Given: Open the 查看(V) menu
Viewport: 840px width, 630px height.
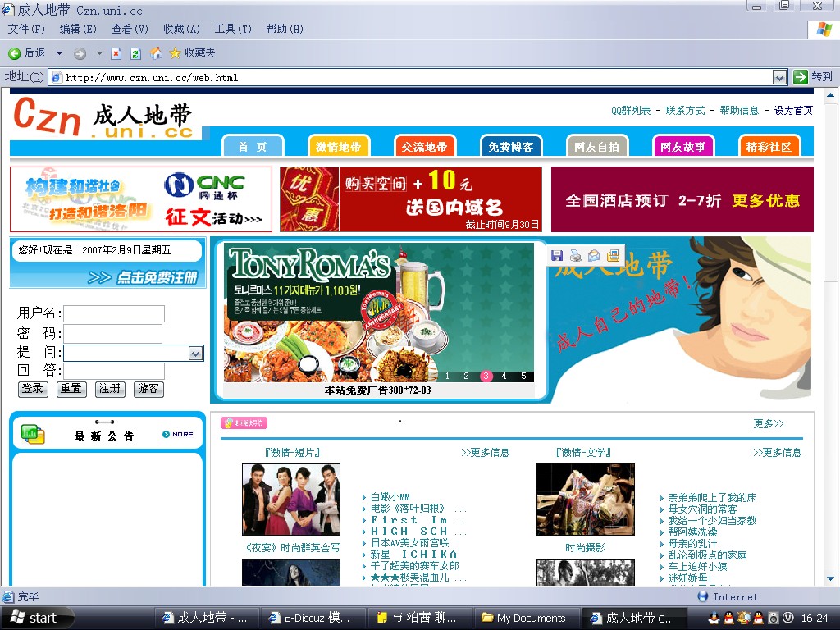Looking at the screenshot, I should 129,29.
